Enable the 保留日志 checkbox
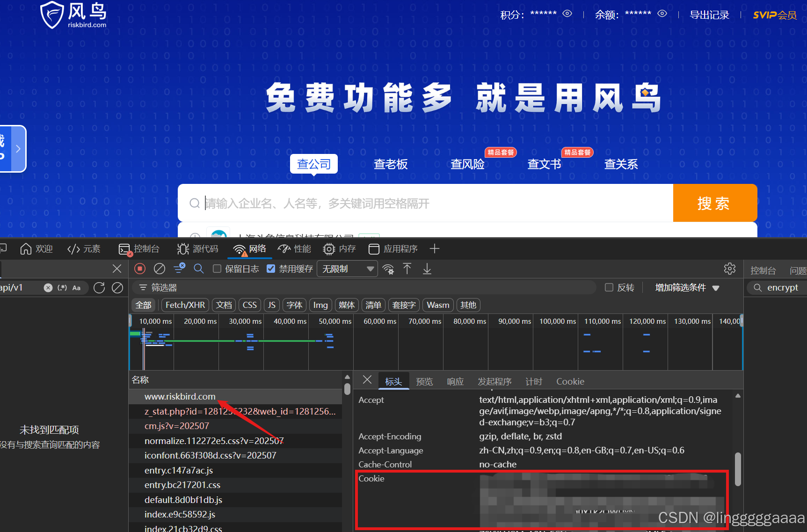 coord(217,269)
